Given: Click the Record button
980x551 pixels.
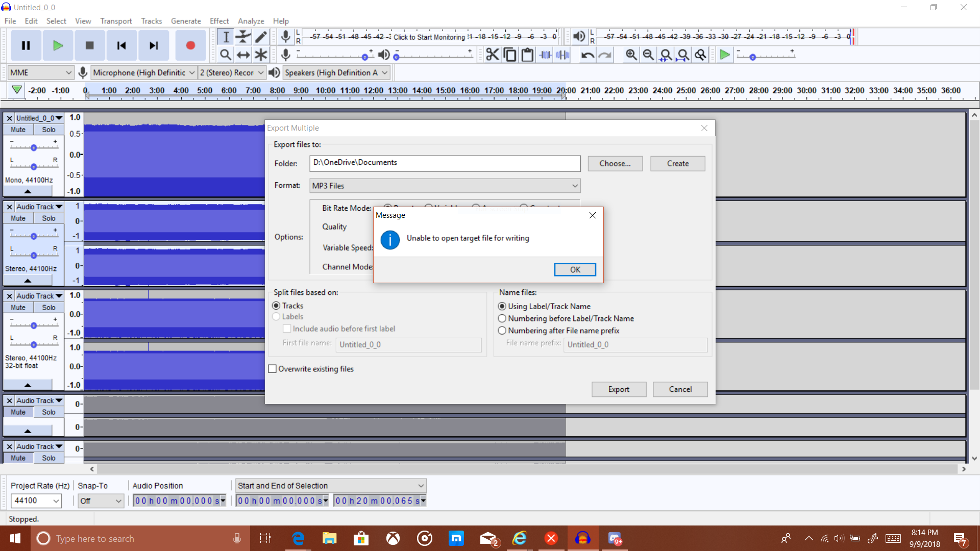Looking at the screenshot, I should pos(190,45).
